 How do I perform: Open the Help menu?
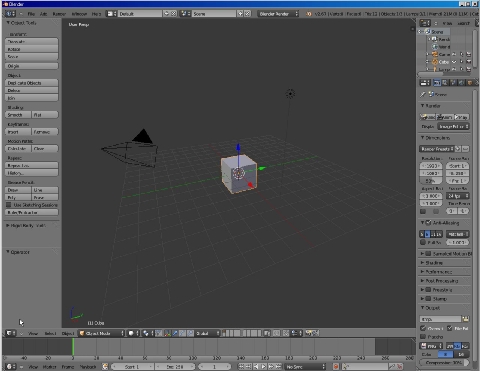tap(96, 14)
